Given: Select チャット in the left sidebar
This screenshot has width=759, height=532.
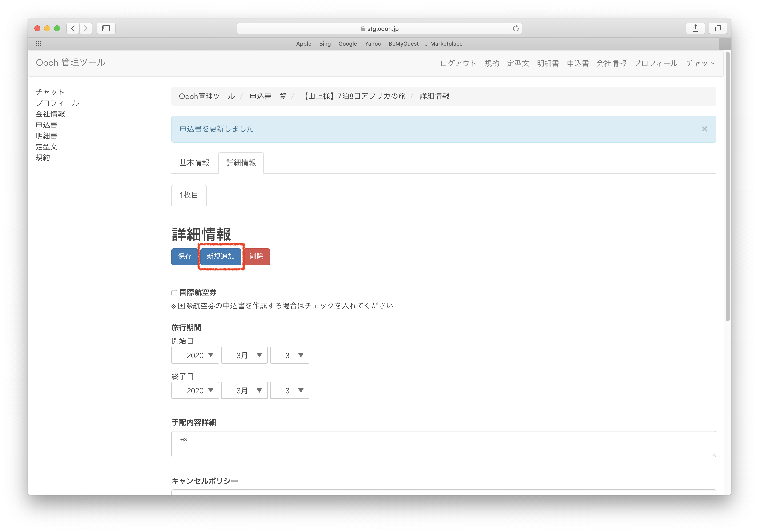Looking at the screenshot, I should (50, 92).
